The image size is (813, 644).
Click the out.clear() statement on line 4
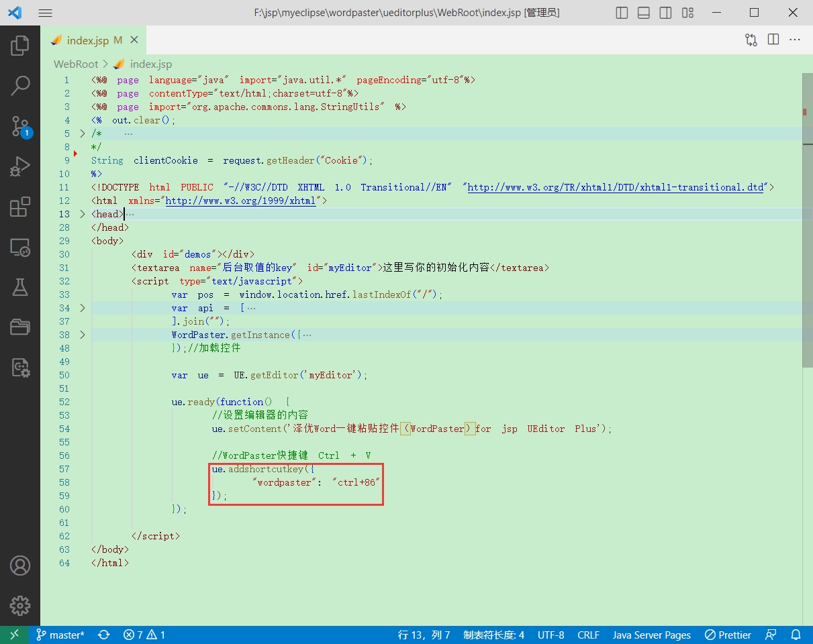144,120
